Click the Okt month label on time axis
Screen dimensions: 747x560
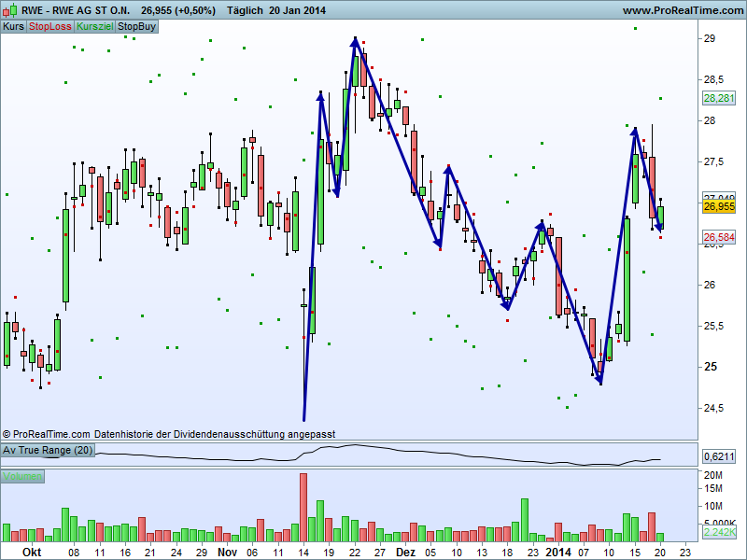[x=32, y=553]
